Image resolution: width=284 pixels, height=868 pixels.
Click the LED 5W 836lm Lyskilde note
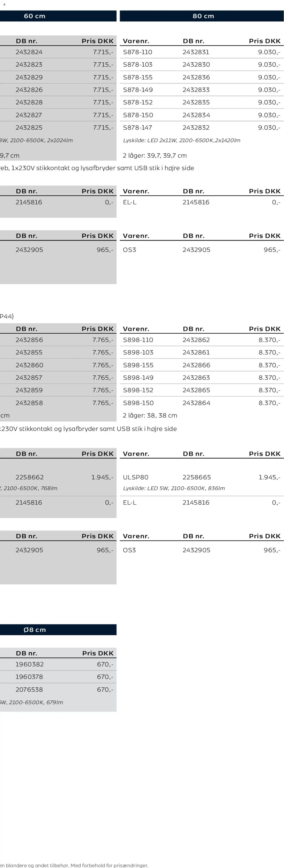(x=174, y=488)
